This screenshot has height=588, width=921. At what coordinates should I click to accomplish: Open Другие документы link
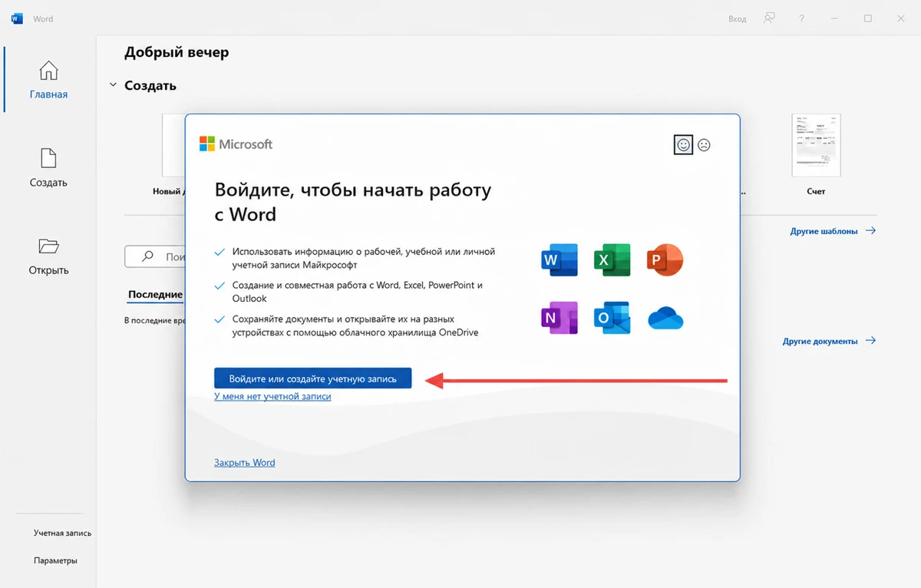click(x=829, y=341)
